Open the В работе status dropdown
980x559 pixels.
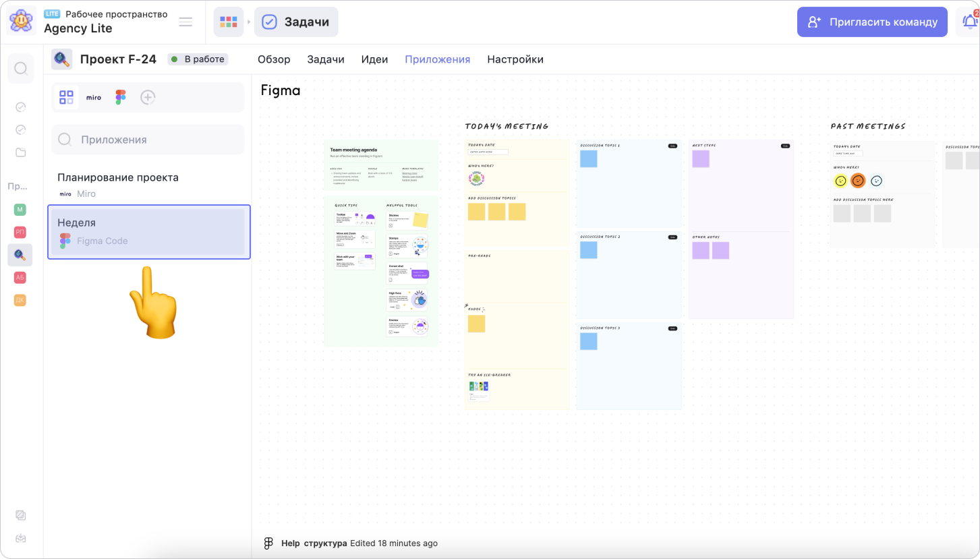198,59
